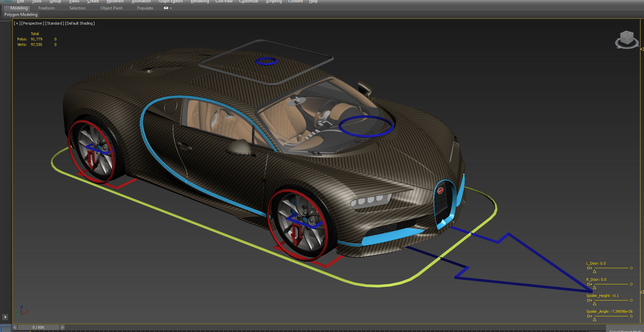The height and width of the screenshot is (332, 644).
Task: Click the Verts count 97,330 statistic
Action: pos(36,44)
